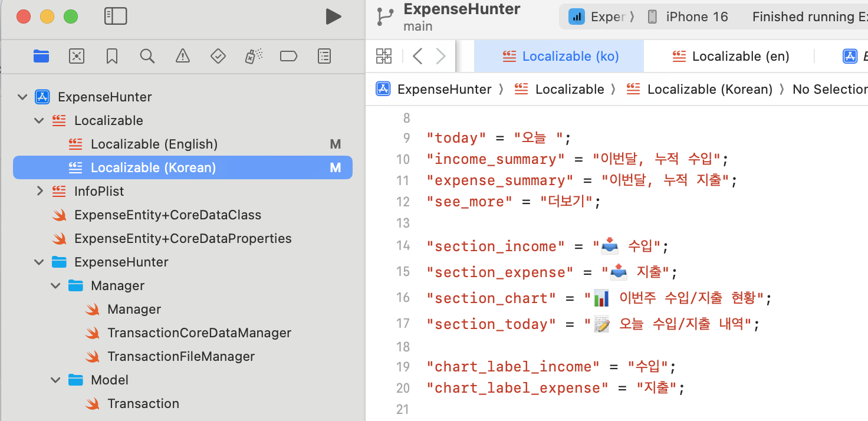Go back with the left chevron

coord(417,56)
